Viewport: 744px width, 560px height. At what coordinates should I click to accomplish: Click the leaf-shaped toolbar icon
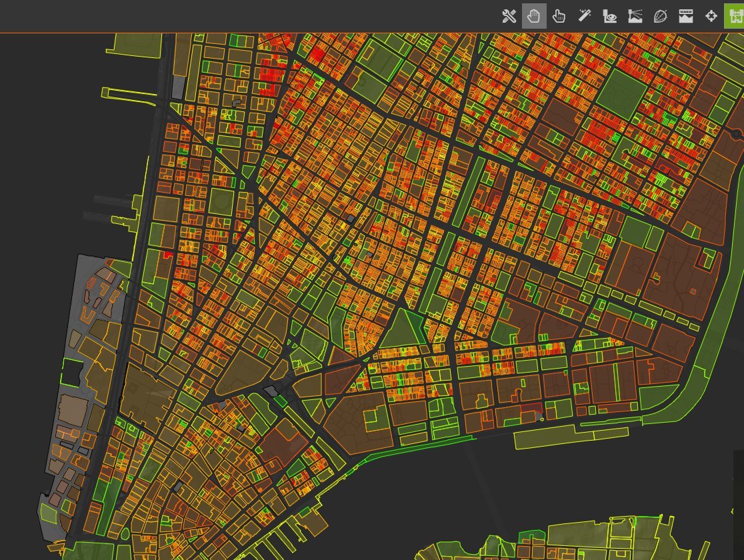pos(660,16)
